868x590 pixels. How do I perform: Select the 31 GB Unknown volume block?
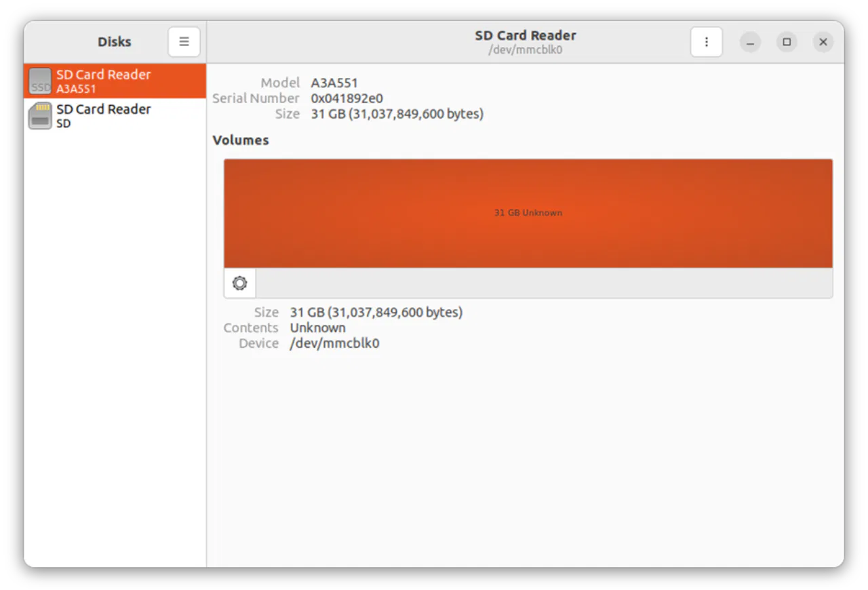coord(528,212)
